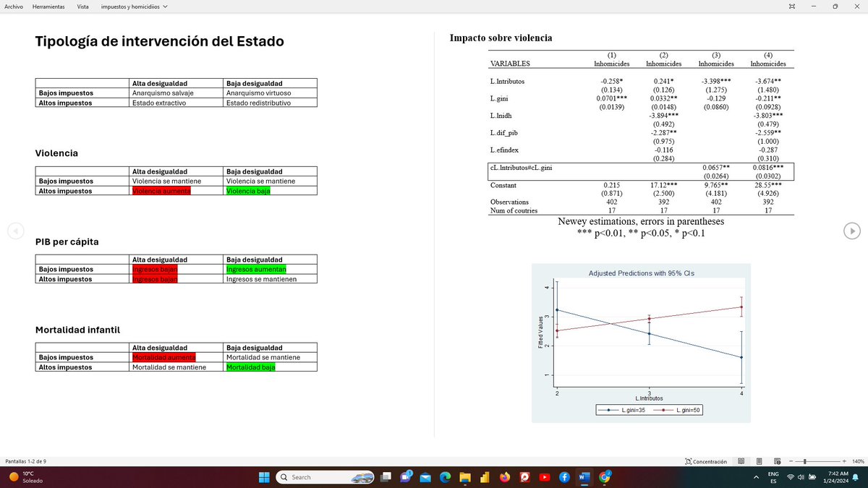Open the clock and date 7:42 AM
868x488 pixels.
point(835,477)
